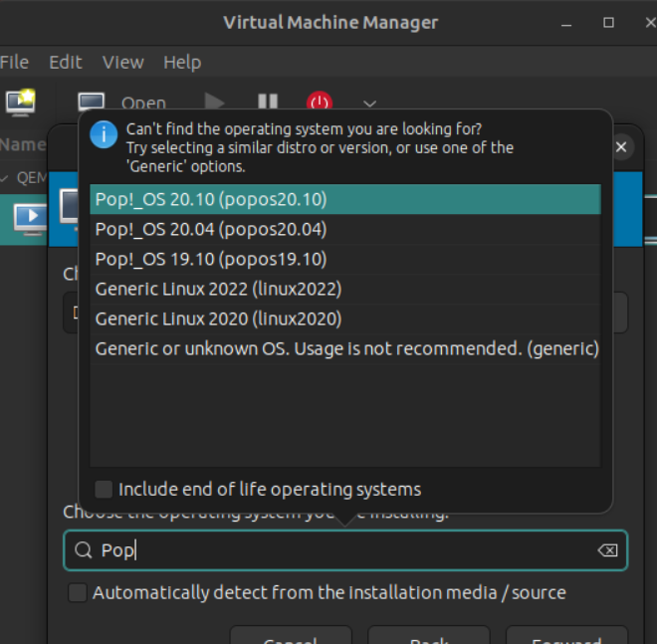This screenshot has width=657, height=644.
Task: Check Automatically detect from installation media
Action: click(78, 592)
